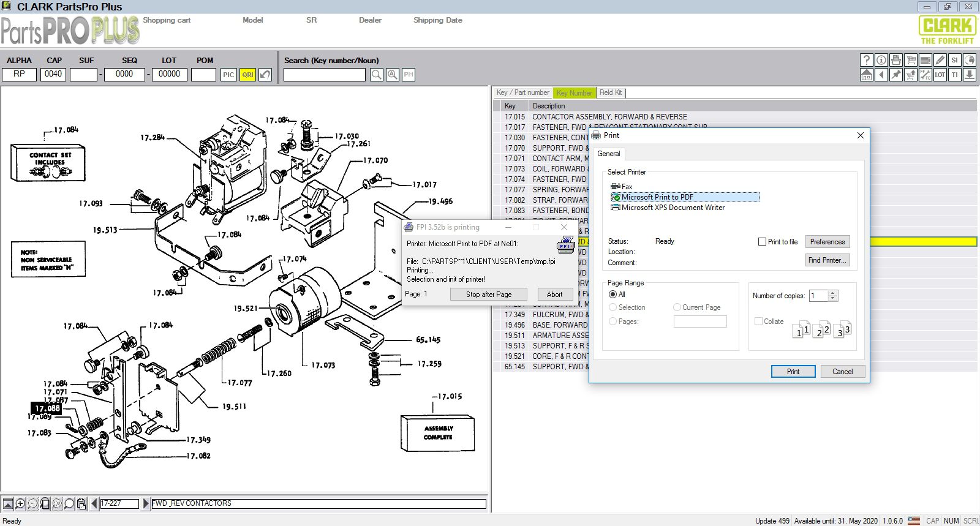Click the undo arrow icon beside QRI
This screenshot has height=526, width=980.
(265, 75)
